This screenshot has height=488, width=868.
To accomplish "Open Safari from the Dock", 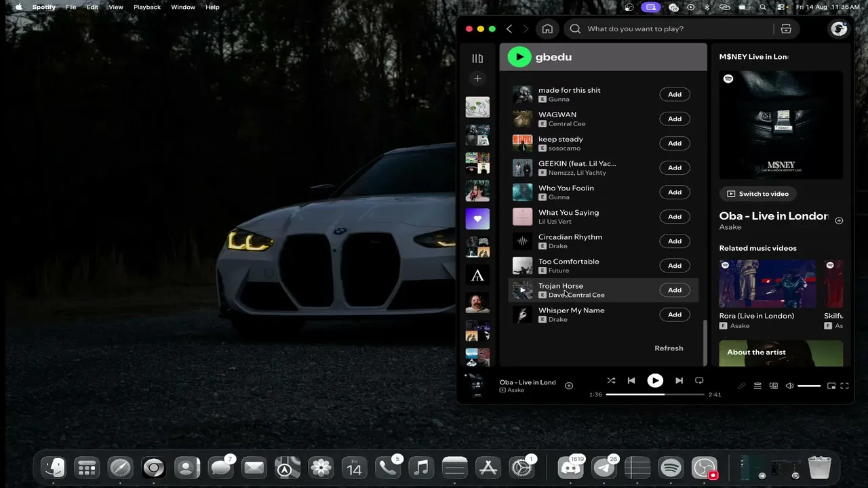I will pyautogui.click(x=121, y=468).
